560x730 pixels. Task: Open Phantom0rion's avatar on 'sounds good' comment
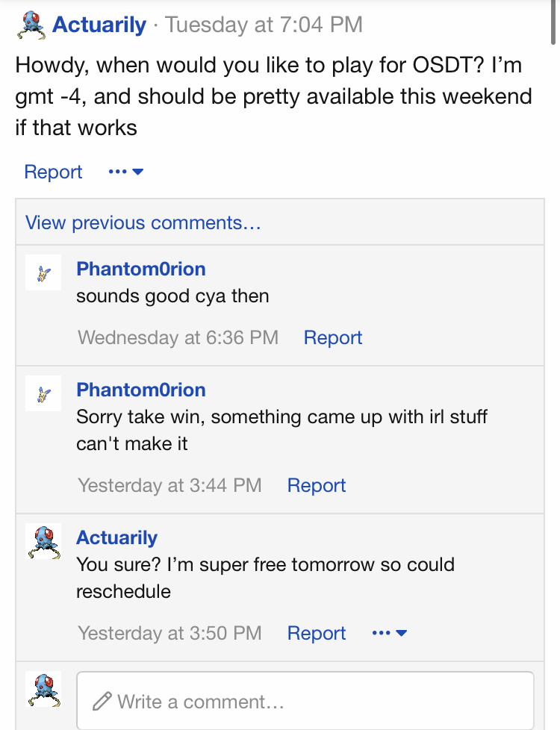pyautogui.click(x=43, y=273)
